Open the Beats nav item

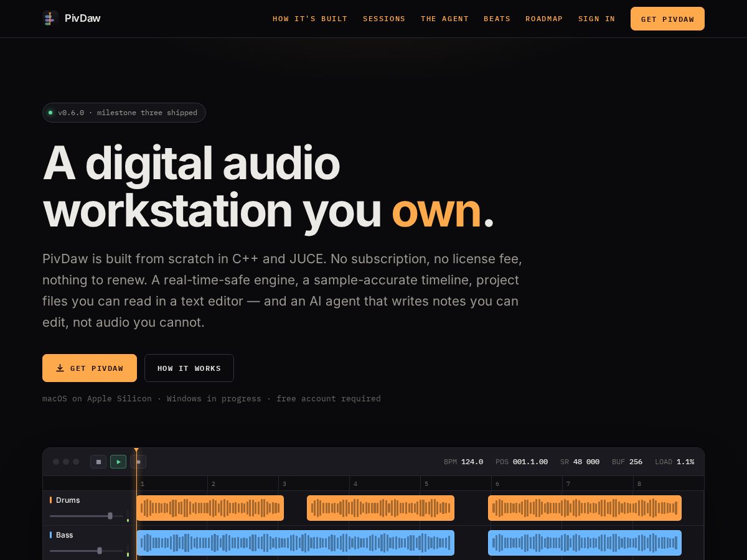click(497, 19)
